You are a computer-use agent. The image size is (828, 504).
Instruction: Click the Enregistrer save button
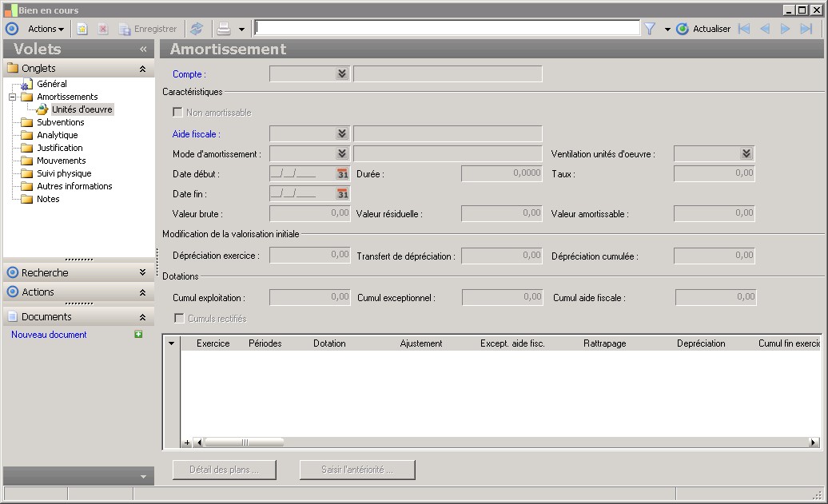pyautogui.click(x=148, y=29)
